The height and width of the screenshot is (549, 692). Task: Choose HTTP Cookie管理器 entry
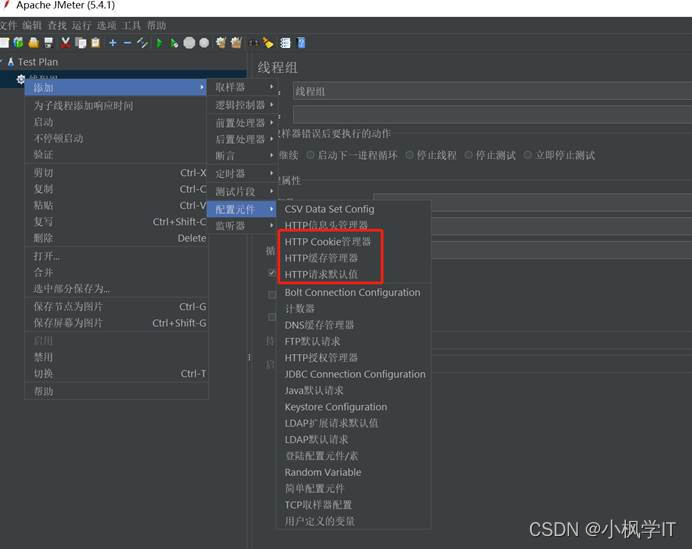pos(354,242)
